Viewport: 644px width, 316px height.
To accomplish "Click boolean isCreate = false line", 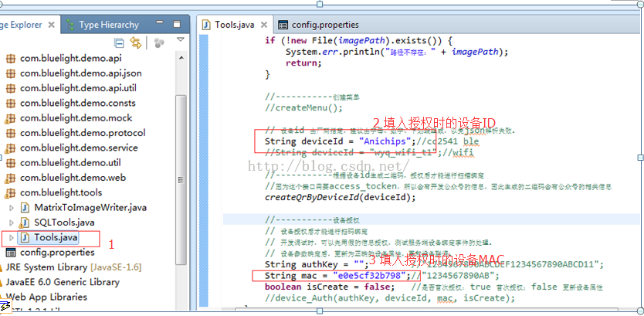I will [x=330, y=287].
